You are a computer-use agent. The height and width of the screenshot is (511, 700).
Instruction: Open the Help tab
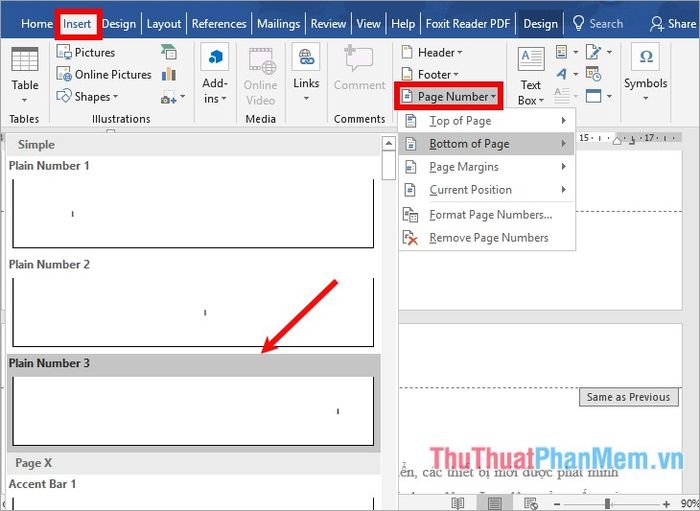tap(403, 24)
